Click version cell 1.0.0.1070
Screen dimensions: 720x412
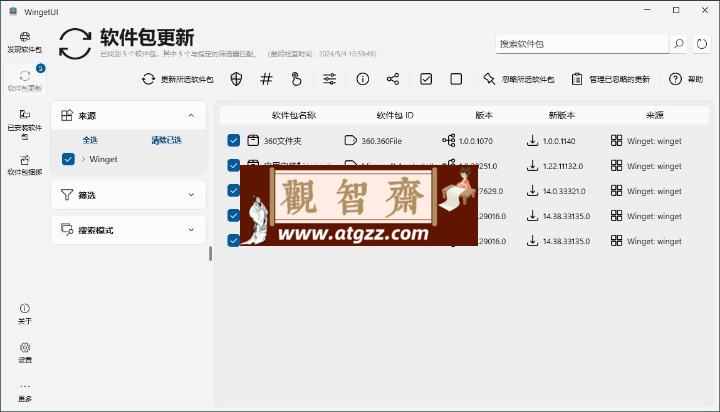pyautogui.click(x=476, y=141)
